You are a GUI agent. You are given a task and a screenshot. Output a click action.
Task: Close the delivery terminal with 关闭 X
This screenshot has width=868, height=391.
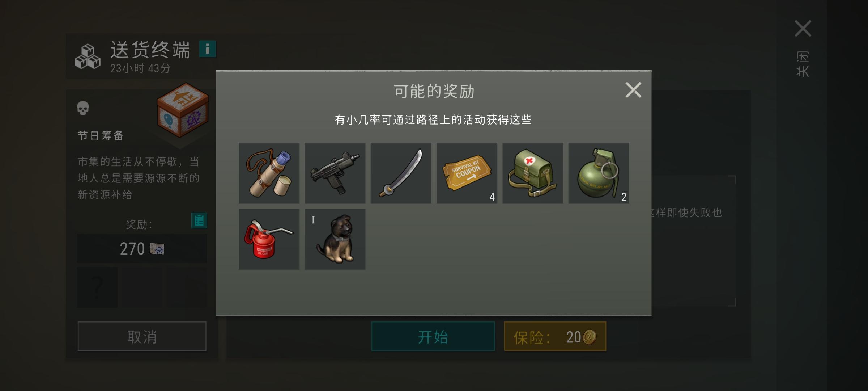tap(803, 29)
